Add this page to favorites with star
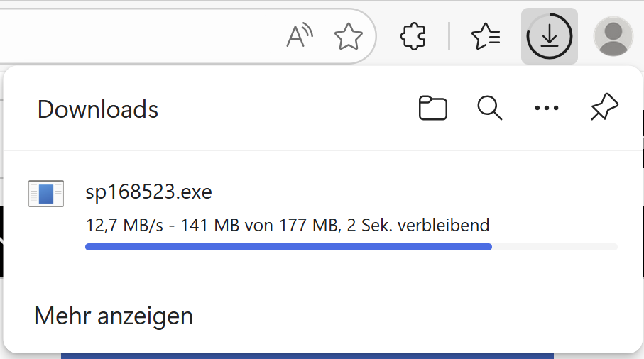644x359 pixels. 348,36
